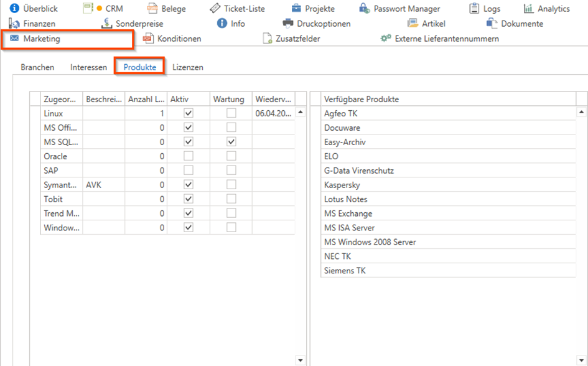Image resolution: width=588 pixels, height=366 pixels.
Task: Click the Ticket-Liste ticket icon
Action: [x=215, y=9]
